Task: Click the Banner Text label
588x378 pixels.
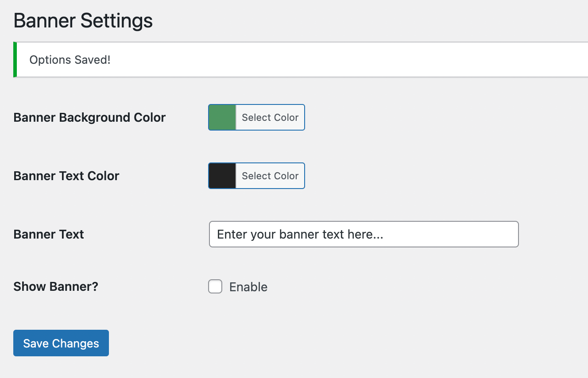Action: (48, 234)
